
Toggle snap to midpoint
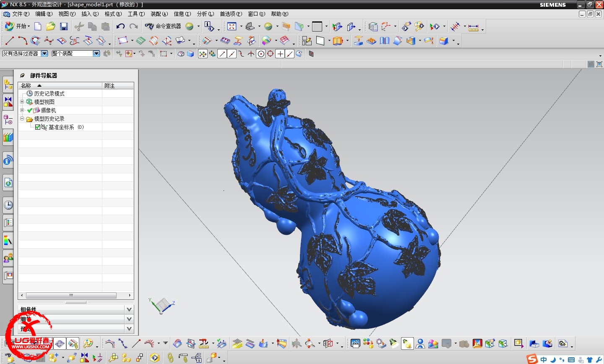(x=232, y=54)
